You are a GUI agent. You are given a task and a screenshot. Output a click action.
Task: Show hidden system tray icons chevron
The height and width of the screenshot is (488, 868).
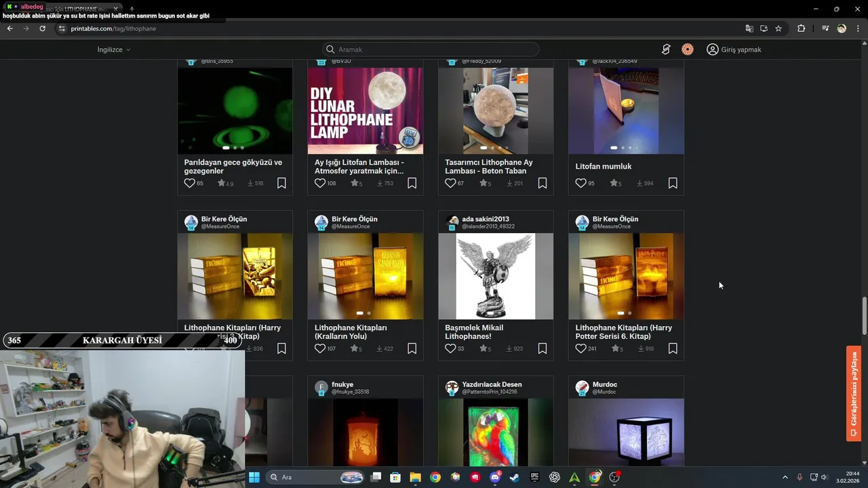(785, 477)
